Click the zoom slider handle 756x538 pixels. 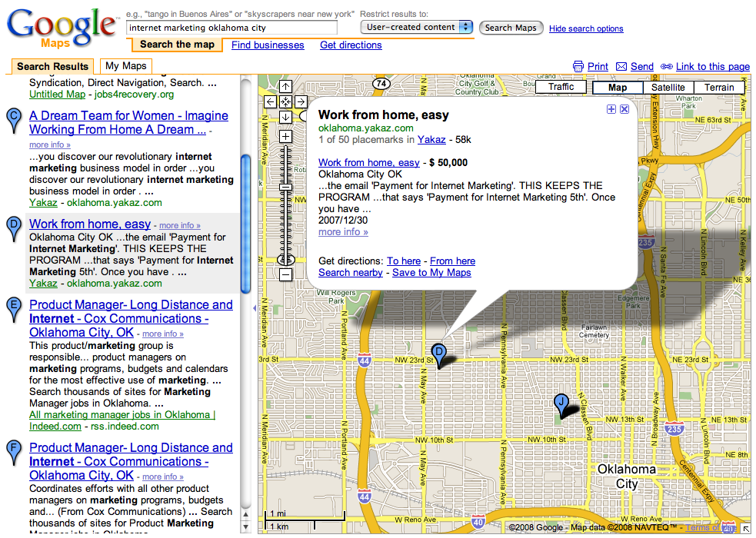click(x=285, y=261)
